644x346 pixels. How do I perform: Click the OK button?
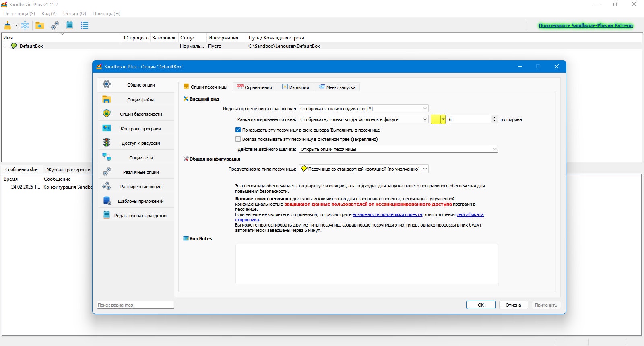pos(481,305)
